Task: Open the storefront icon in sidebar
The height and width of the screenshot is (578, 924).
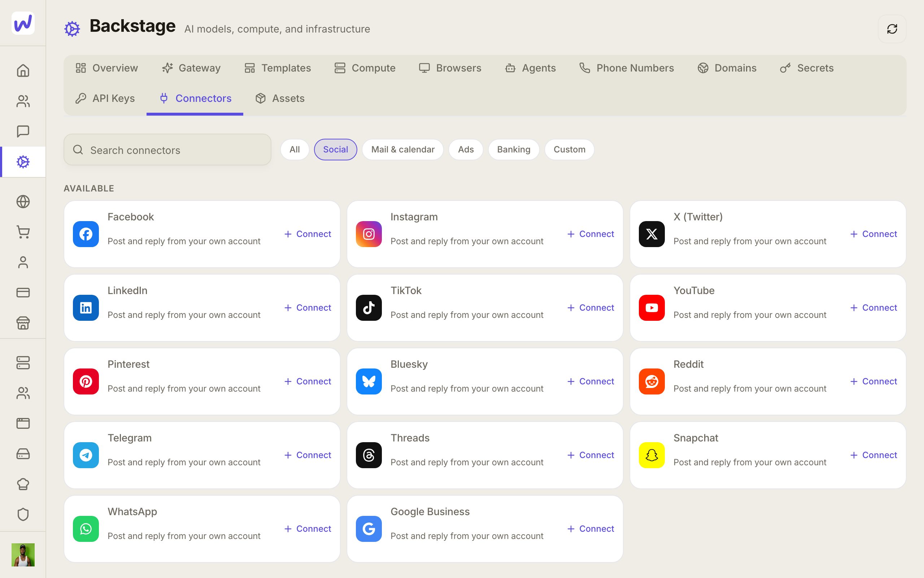Action: coord(23,323)
